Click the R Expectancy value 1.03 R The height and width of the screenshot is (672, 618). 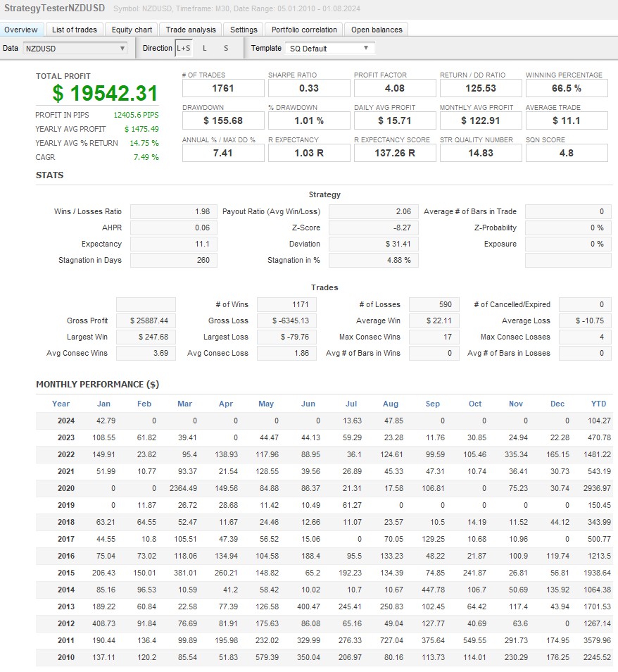tap(309, 153)
